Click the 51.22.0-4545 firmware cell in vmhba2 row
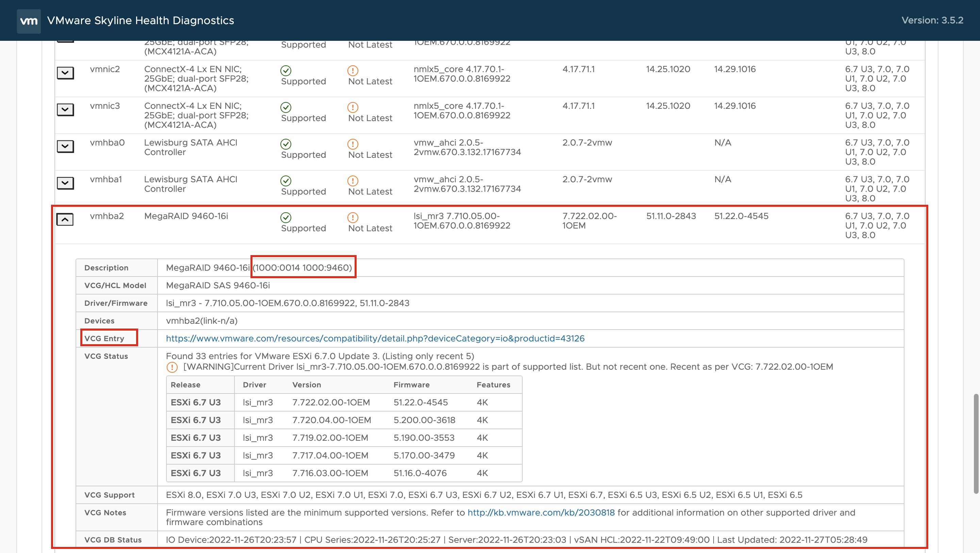Viewport: 980px width, 553px height. pyautogui.click(x=741, y=216)
